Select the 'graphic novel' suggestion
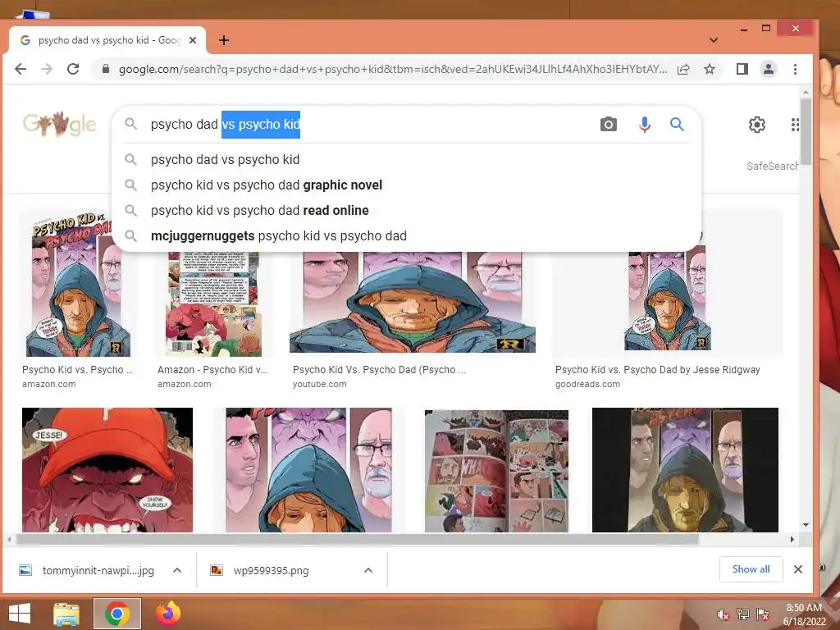The image size is (840, 630). coord(407,185)
